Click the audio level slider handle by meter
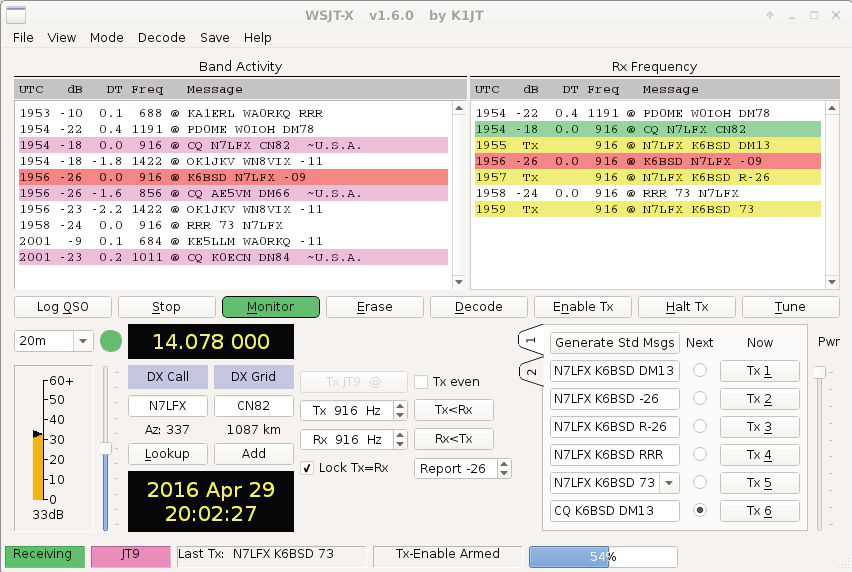 [105, 449]
